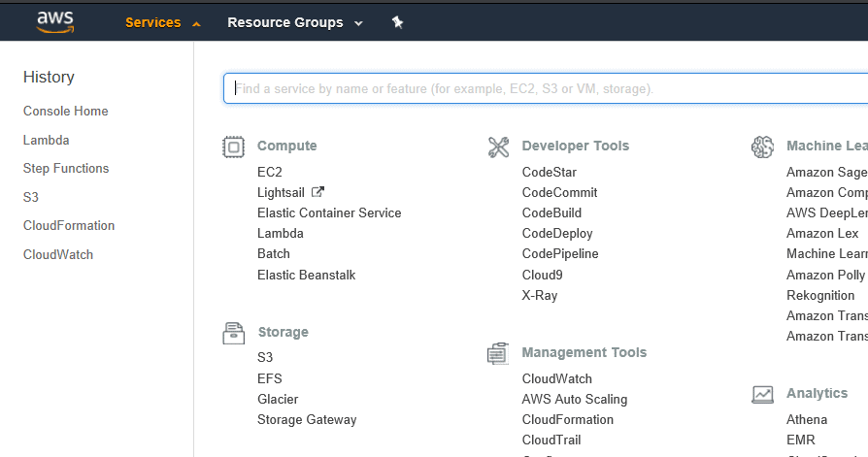
Task: Open Elastic Beanstalk
Action: (306, 275)
